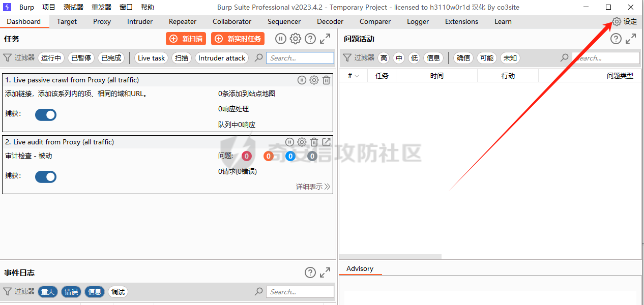This screenshot has width=644, height=305.
Task: Pause the Live audit from Proxy task
Action: click(x=289, y=142)
